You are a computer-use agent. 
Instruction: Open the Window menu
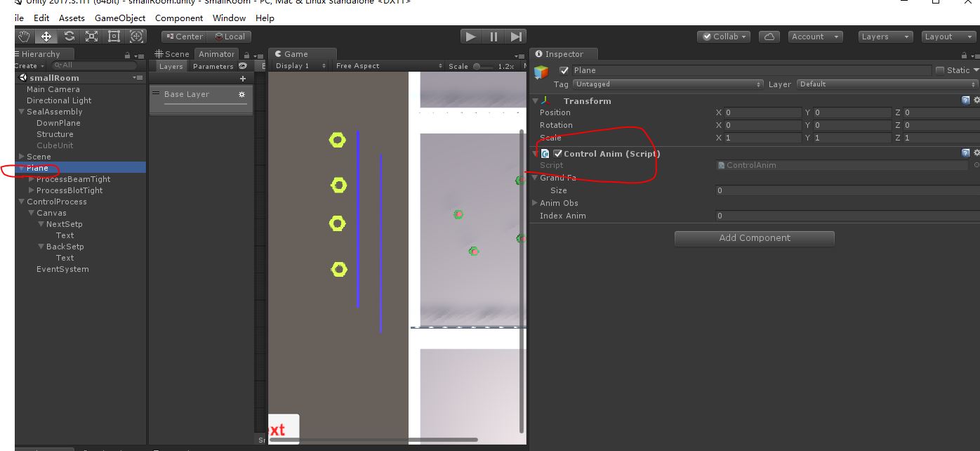(229, 18)
